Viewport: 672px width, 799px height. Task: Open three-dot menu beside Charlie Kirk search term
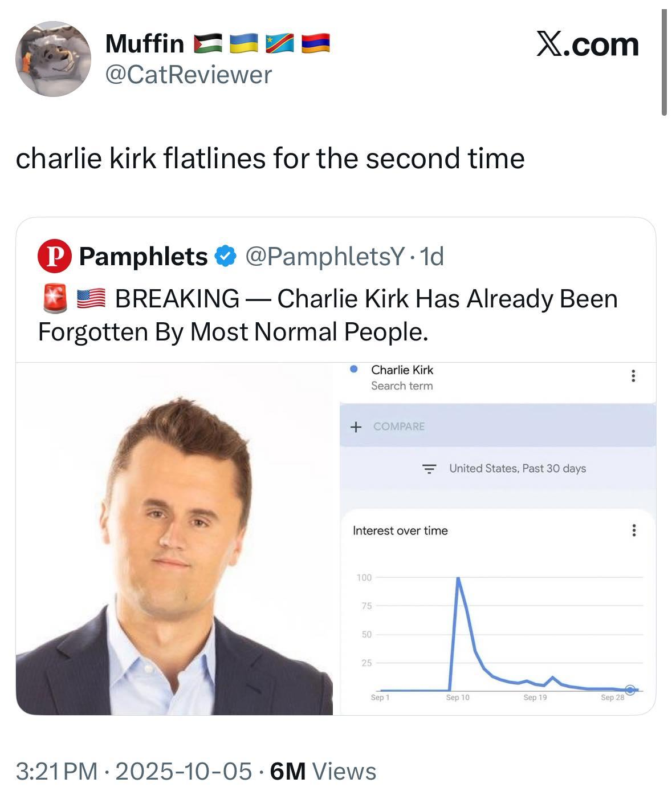[633, 376]
